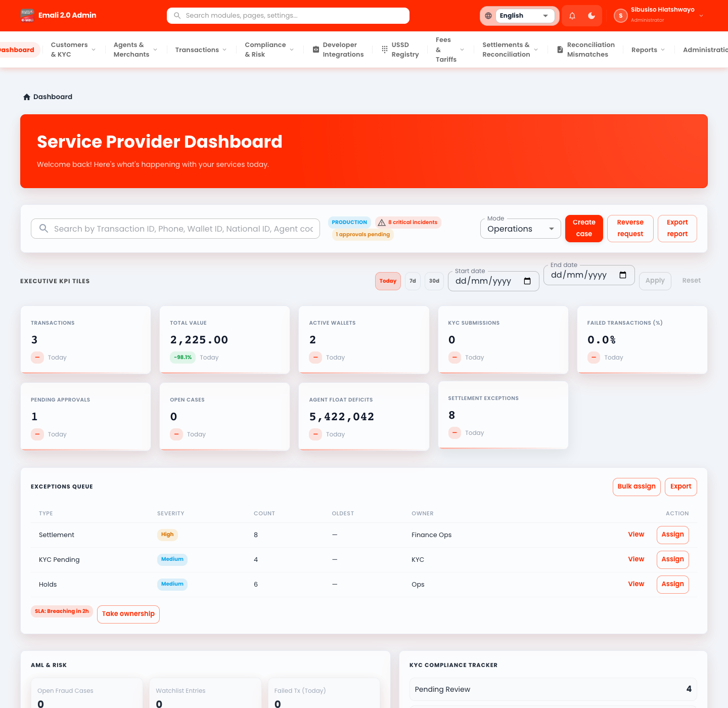Open the notifications bell
The width and height of the screenshot is (728, 708).
[x=572, y=16]
